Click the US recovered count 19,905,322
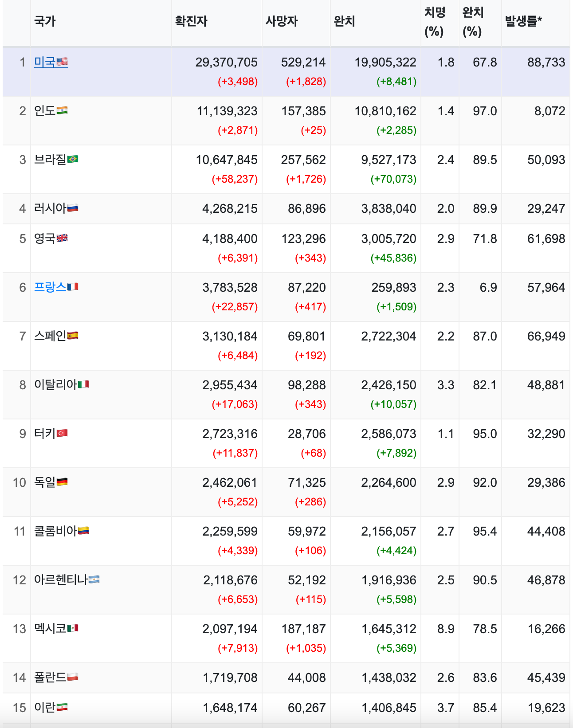The width and height of the screenshot is (573, 728). [x=385, y=62]
